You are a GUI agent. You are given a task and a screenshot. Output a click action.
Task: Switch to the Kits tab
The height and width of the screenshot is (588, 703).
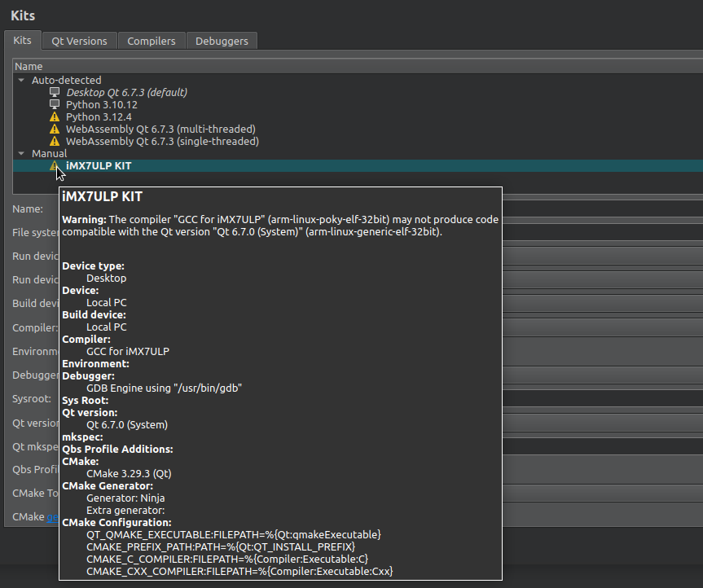point(22,41)
